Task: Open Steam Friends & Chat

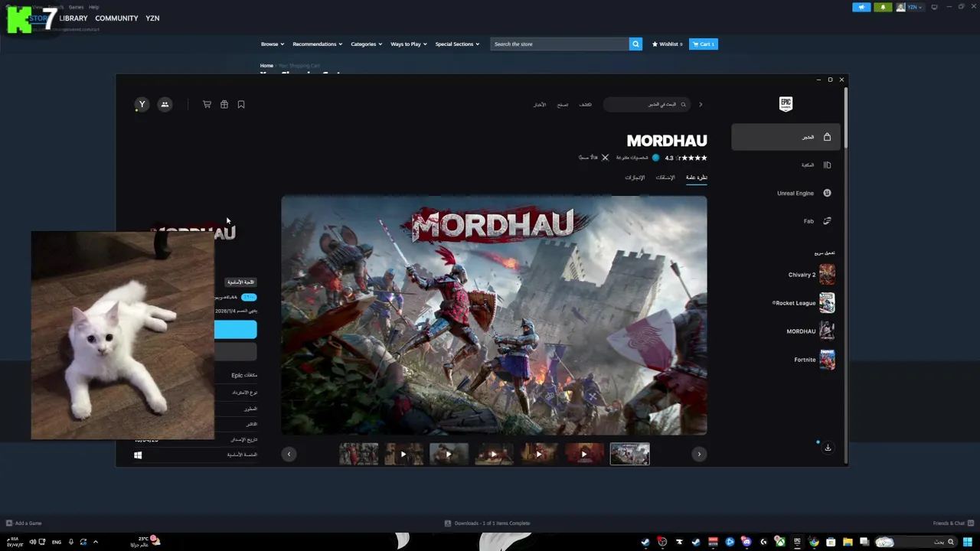Action: [x=952, y=523]
